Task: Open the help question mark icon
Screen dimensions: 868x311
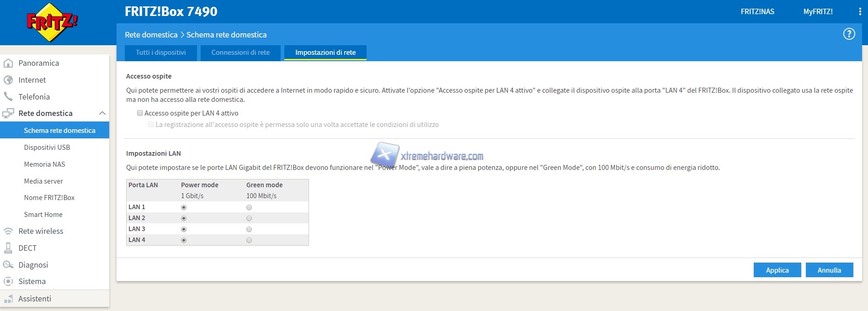Action: click(x=849, y=34)
